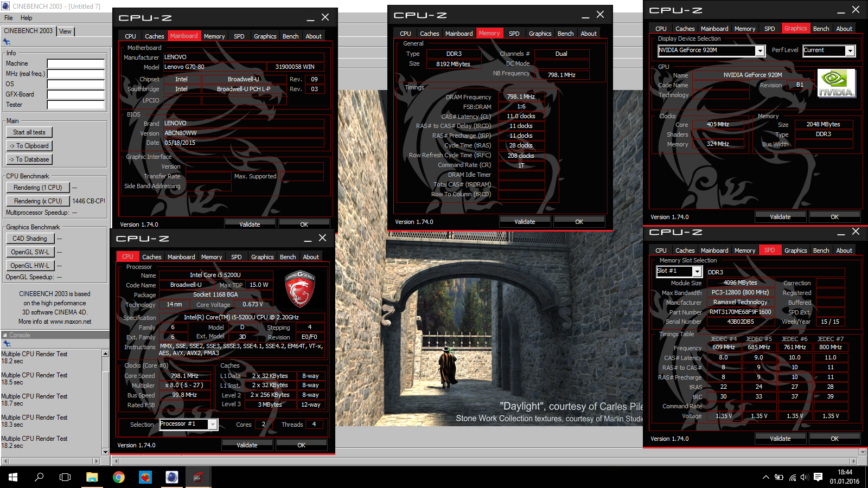868x488 pixels.
Task: Run Rendering (x CPU) benchmark
Action: [x=38, y=201]
